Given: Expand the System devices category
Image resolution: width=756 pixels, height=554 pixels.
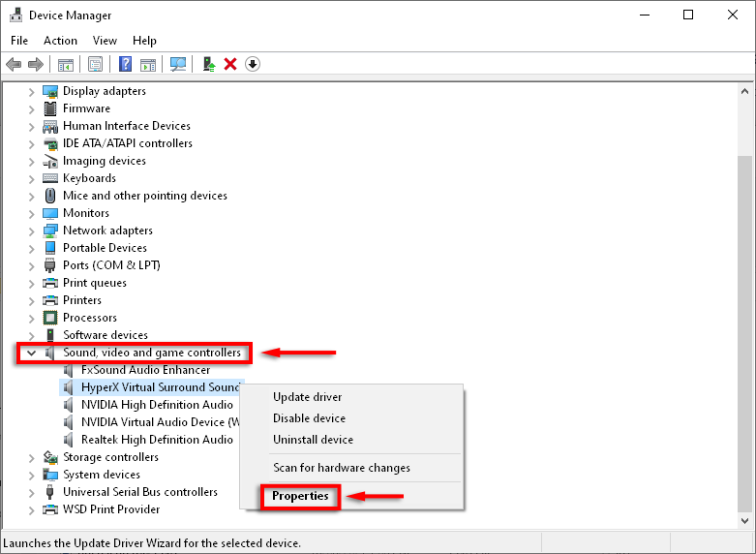Looking at the screenshot, I should [32, 476].
